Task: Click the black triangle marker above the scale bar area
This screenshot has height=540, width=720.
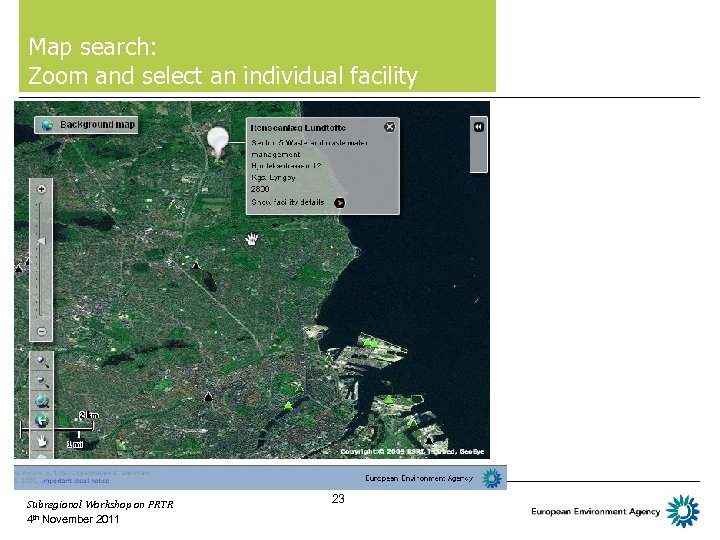Action: tap(208, 396)
